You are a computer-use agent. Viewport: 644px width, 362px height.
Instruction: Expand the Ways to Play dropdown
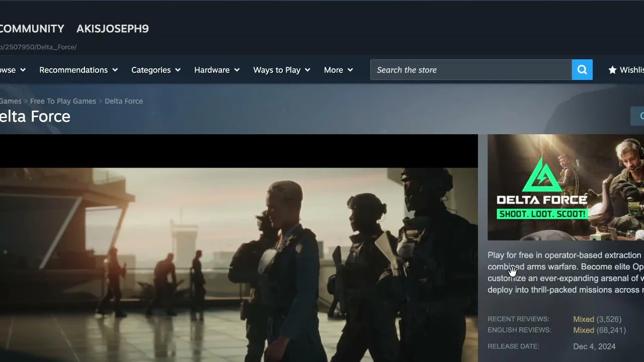pyautogui.click(x=282, y=70)
